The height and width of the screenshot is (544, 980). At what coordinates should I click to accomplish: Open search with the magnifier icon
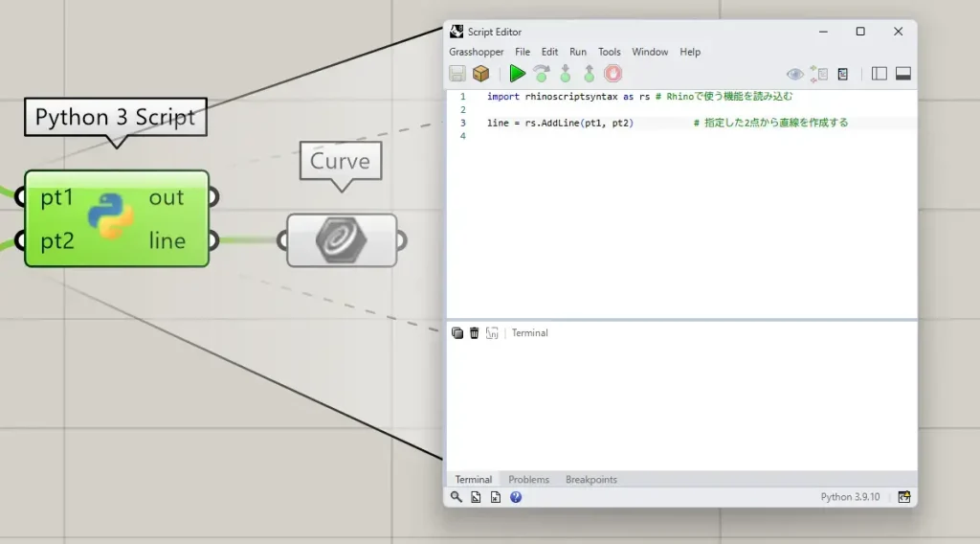click(457, 497)
